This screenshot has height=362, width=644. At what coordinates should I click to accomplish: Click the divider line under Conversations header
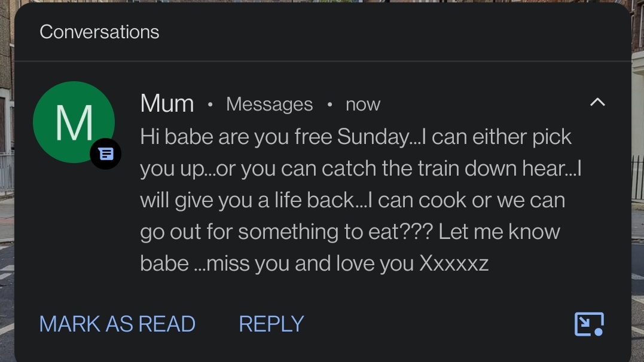[323, 61]
